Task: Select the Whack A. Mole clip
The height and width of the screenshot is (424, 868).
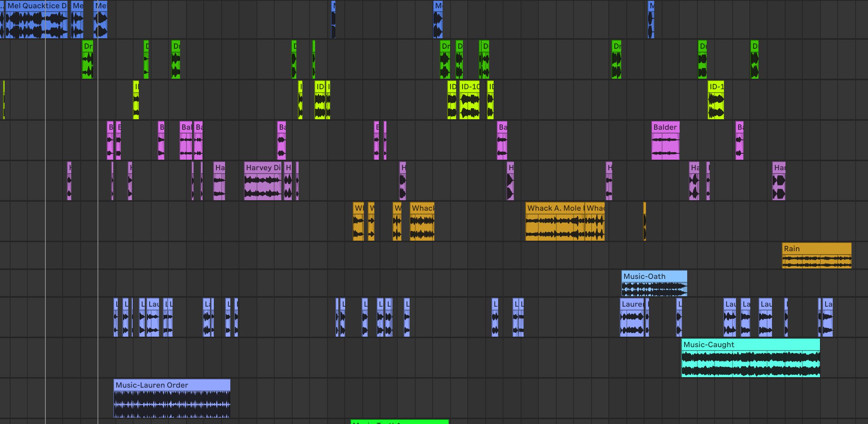Action: coord(554,222)
